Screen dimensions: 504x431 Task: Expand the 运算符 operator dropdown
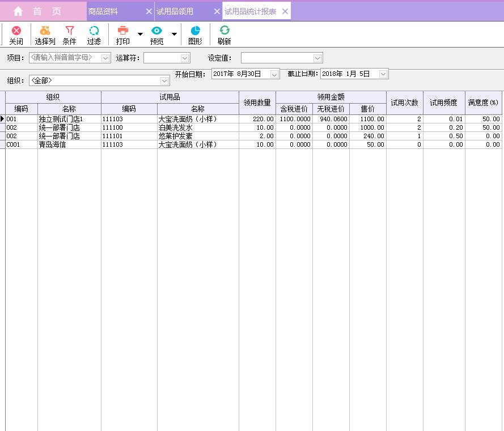coord(185,57)
